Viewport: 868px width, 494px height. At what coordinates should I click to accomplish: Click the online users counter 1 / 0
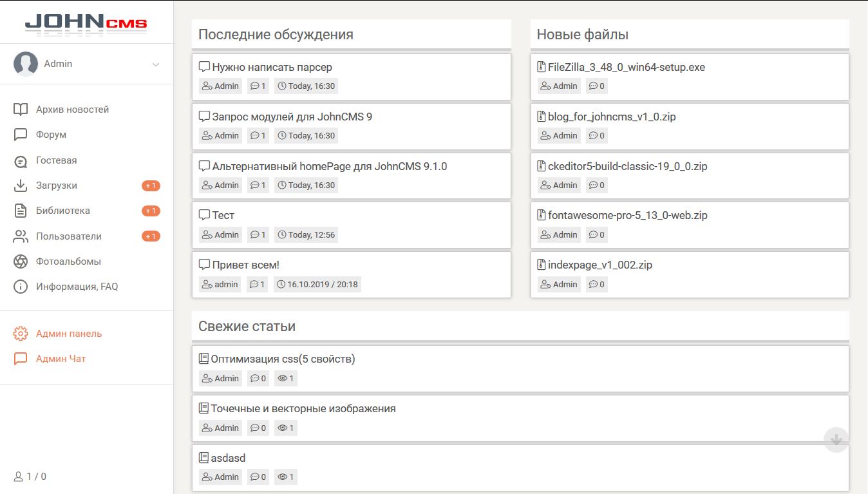tap(30, 477)
